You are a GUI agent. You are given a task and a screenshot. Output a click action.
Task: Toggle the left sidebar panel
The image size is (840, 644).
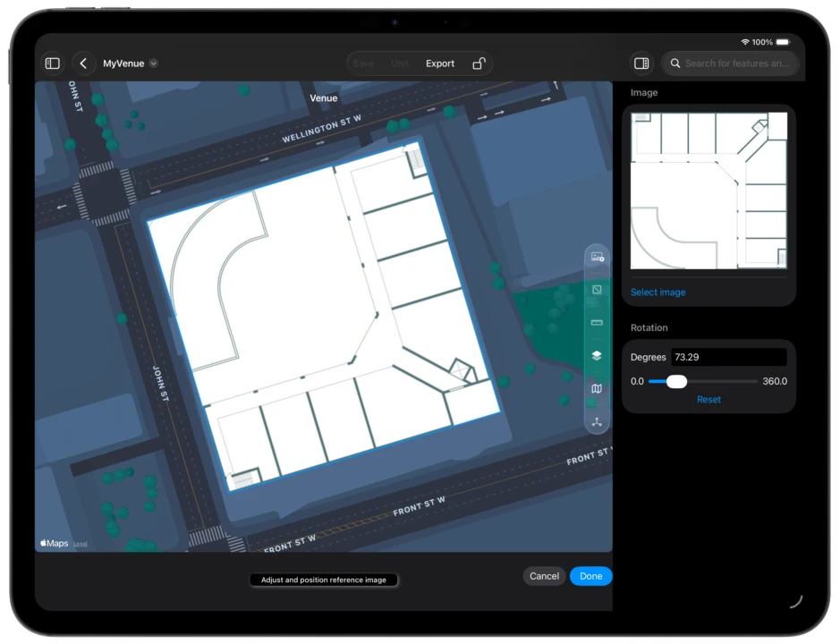[x=53, y=64]
